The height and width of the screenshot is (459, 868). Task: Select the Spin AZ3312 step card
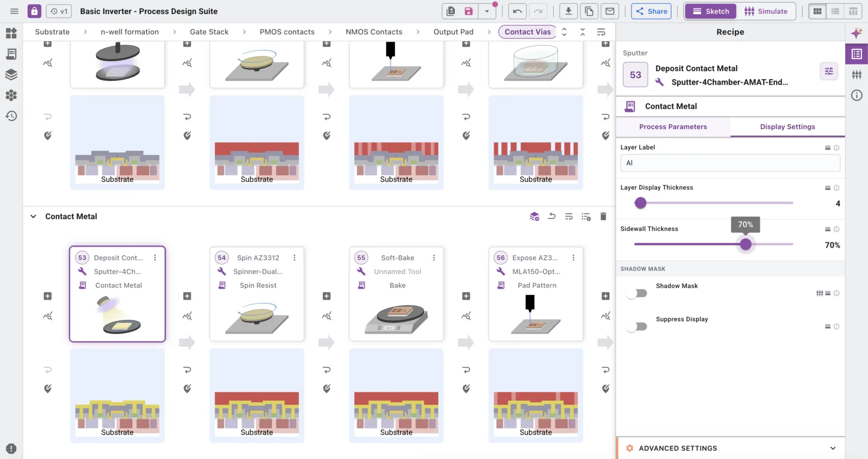click(257, 294)
